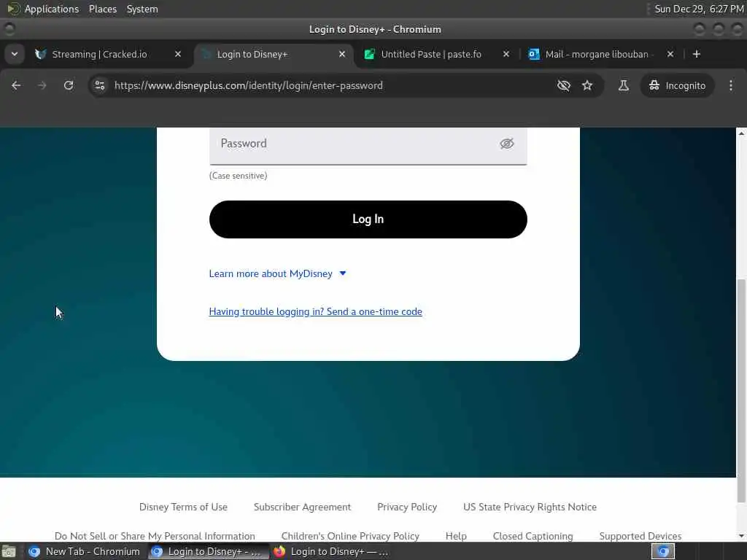Open the Chromium three-dot menu

pyautogui.click(x=731, y=85)
